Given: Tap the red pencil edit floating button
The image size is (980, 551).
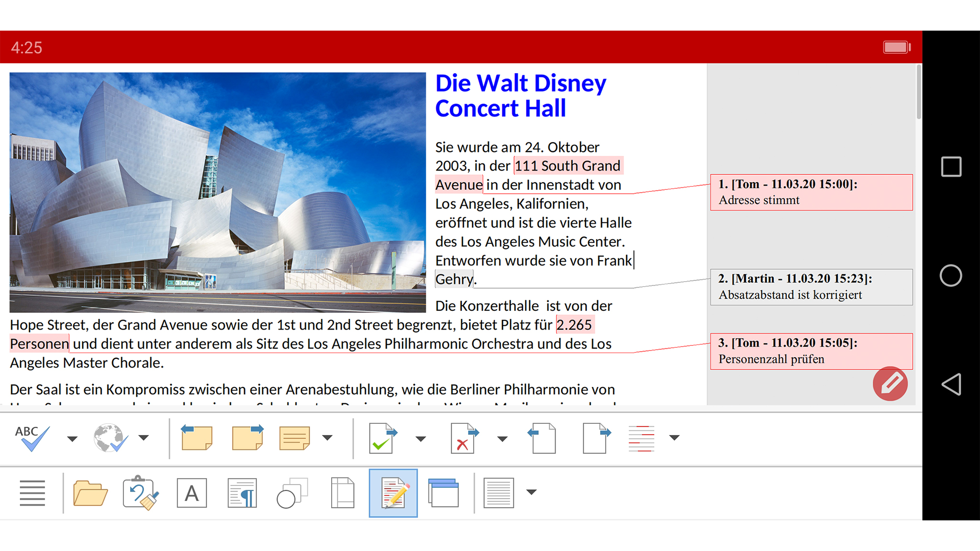Looking at the screenshot, I should (x=890, y=384).
